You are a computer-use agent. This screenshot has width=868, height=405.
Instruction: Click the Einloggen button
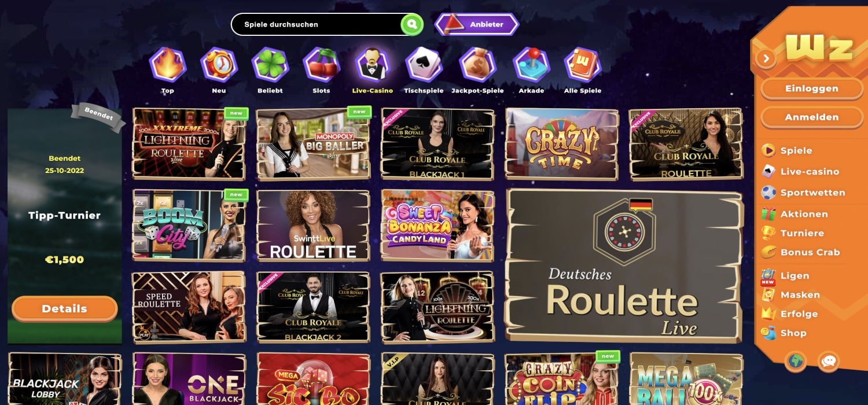point(811,89)
